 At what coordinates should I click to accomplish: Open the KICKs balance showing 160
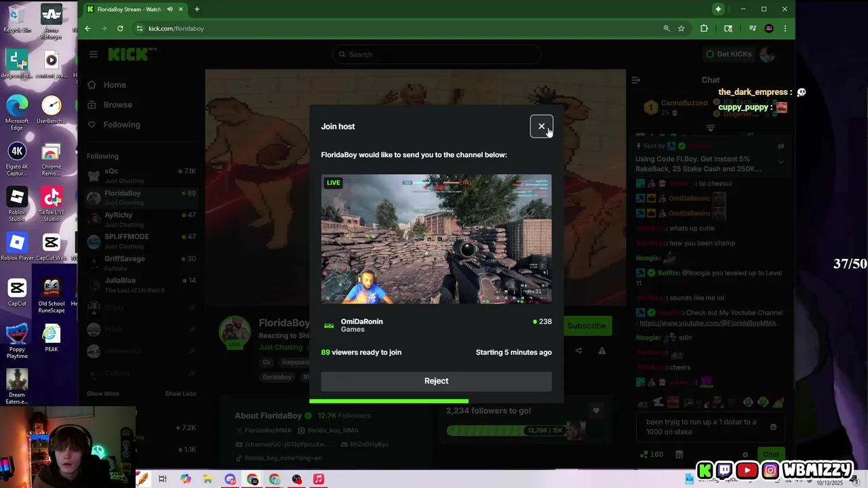[x=651, y=455]
